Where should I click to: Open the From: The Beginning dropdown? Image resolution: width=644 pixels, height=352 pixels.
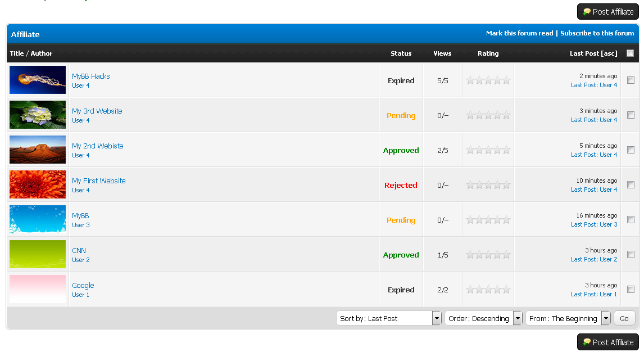[568, 318]
